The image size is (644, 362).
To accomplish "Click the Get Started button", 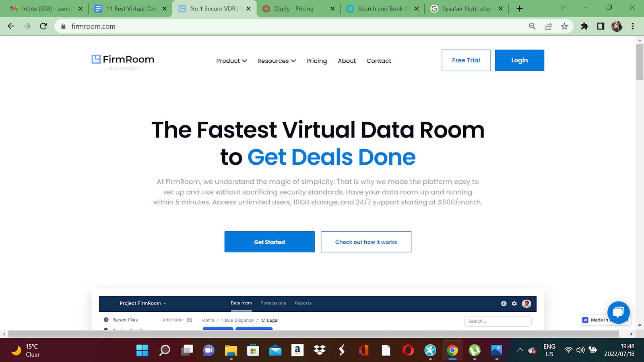I will (270, 242).
